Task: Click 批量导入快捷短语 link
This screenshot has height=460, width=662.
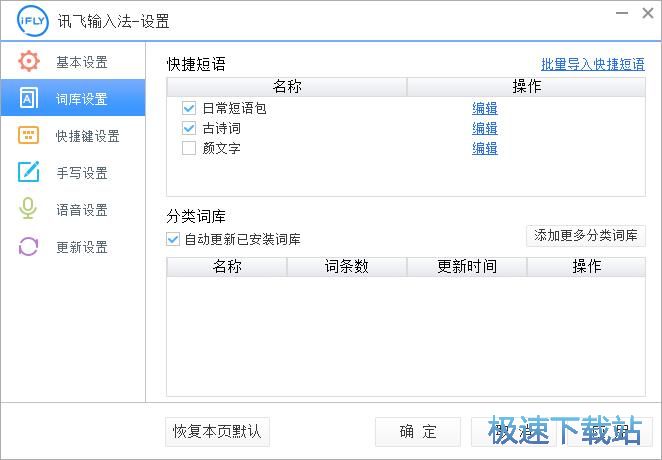Action: point(593,64)
